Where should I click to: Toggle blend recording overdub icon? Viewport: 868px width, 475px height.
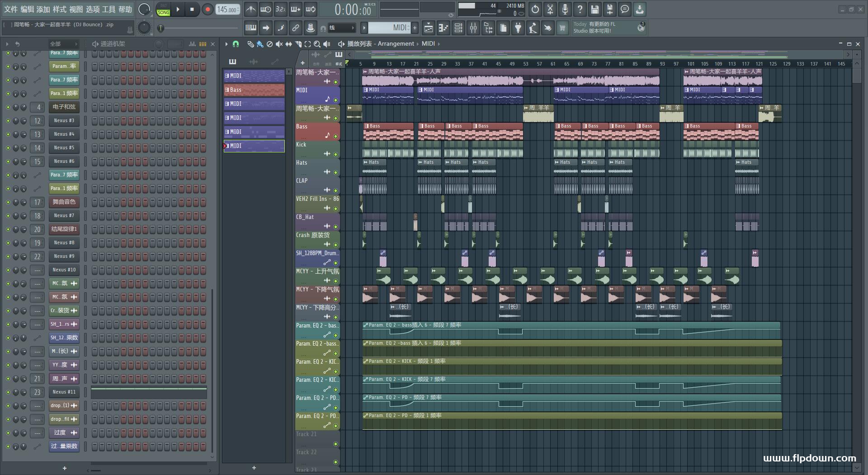(296, 9)
